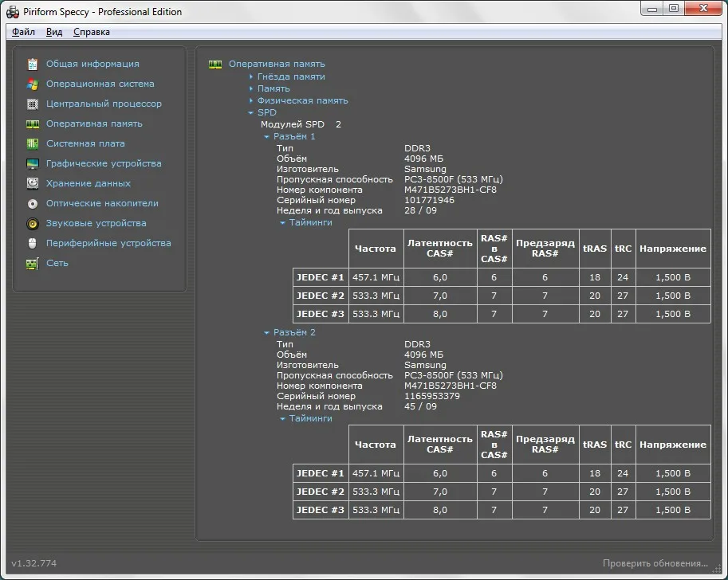This screenshot has width=728, height=580.
Task: Open the Файл menu
Action: click(24, 32)
